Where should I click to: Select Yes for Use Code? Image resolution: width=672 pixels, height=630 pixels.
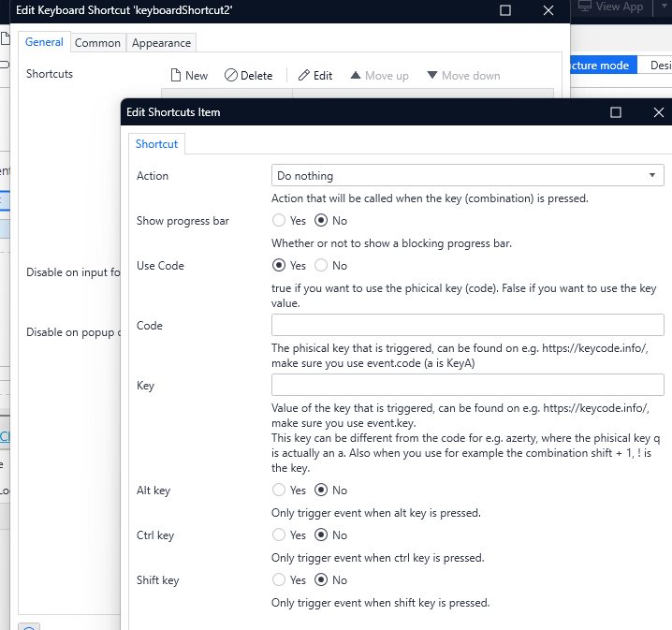coord(279,266)
